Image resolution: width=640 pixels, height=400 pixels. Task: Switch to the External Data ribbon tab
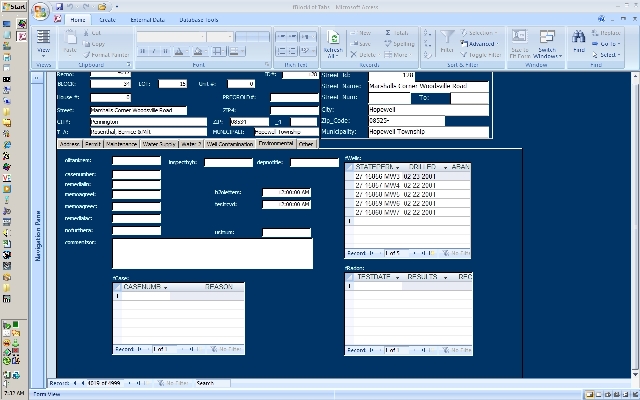(146, 20)
